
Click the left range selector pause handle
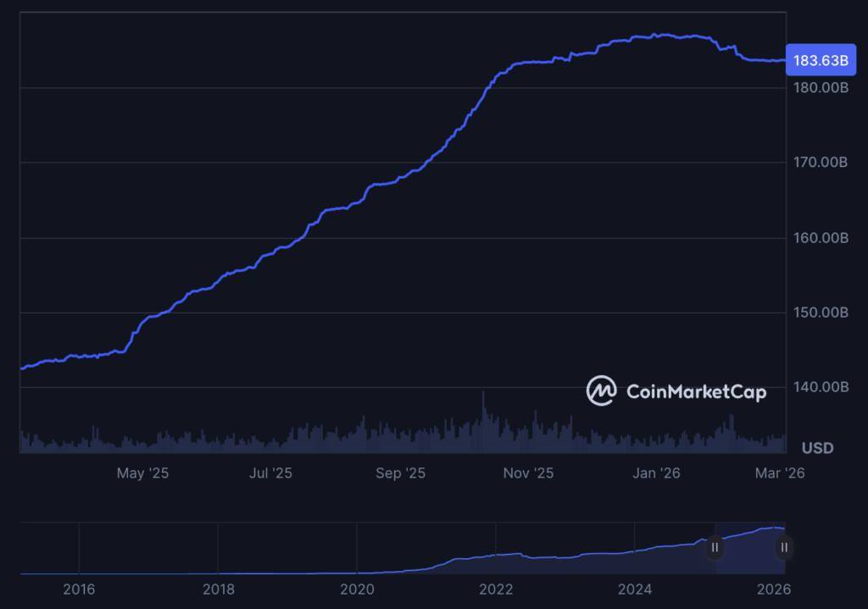point(715,547)
